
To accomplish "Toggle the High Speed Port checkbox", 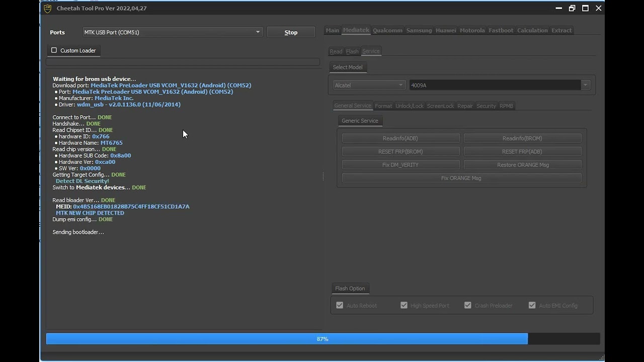I will [404, 305].
